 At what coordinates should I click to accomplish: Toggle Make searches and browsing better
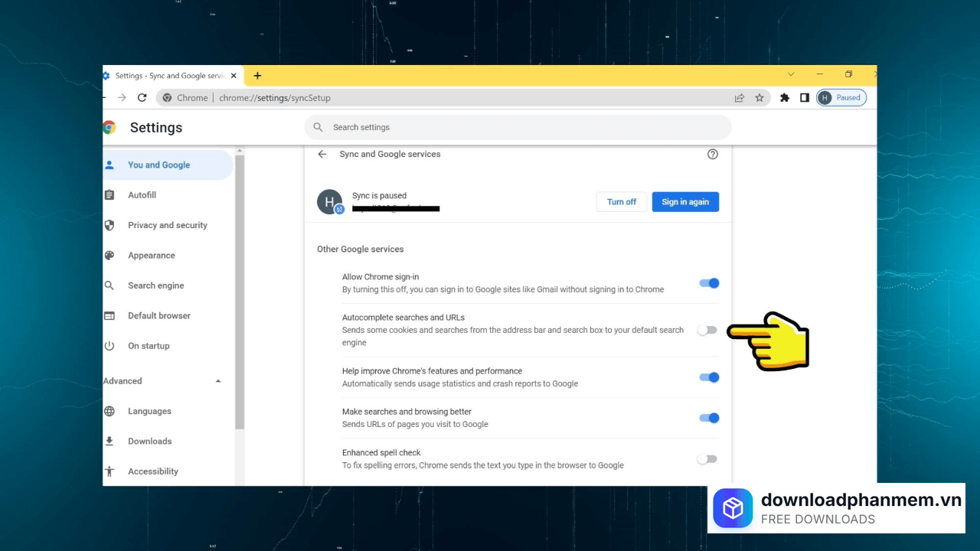[x=709, y=418]
